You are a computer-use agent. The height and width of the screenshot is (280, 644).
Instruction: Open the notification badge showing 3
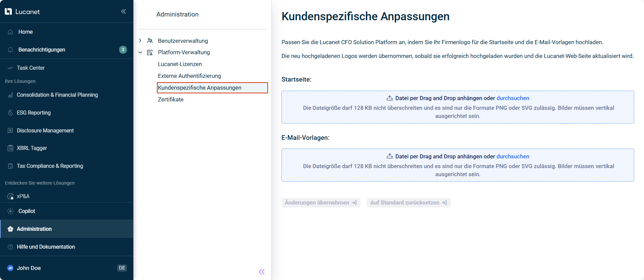(x=123, y=50)
